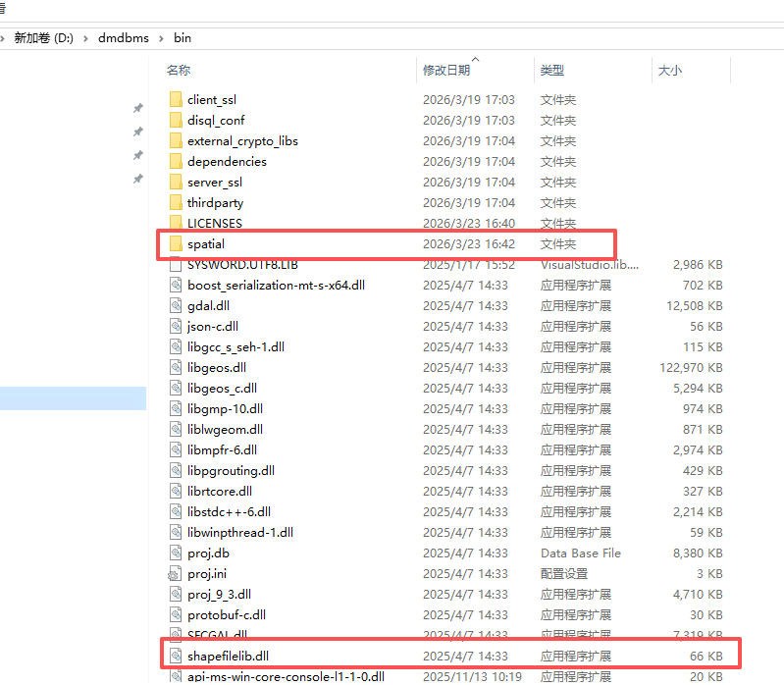
Task: Open the chevron between 新加卷 (D:) and dmdbms
Action: tap(87, 38)
